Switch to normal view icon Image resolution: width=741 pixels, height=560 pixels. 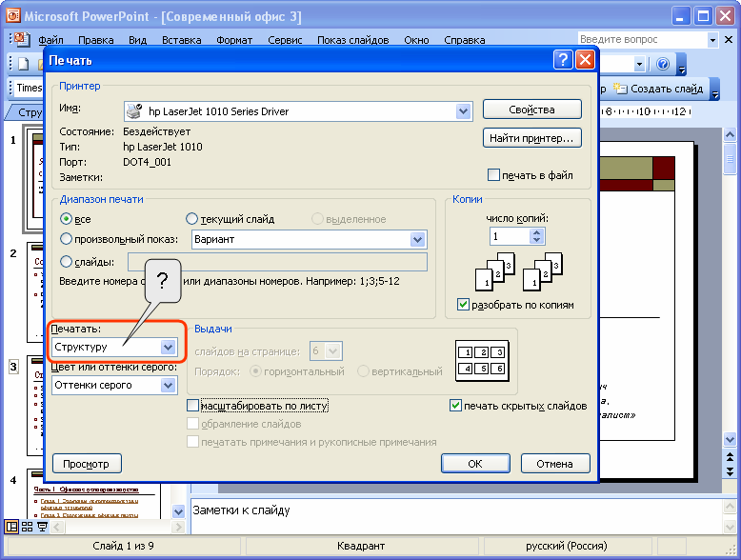11,527
